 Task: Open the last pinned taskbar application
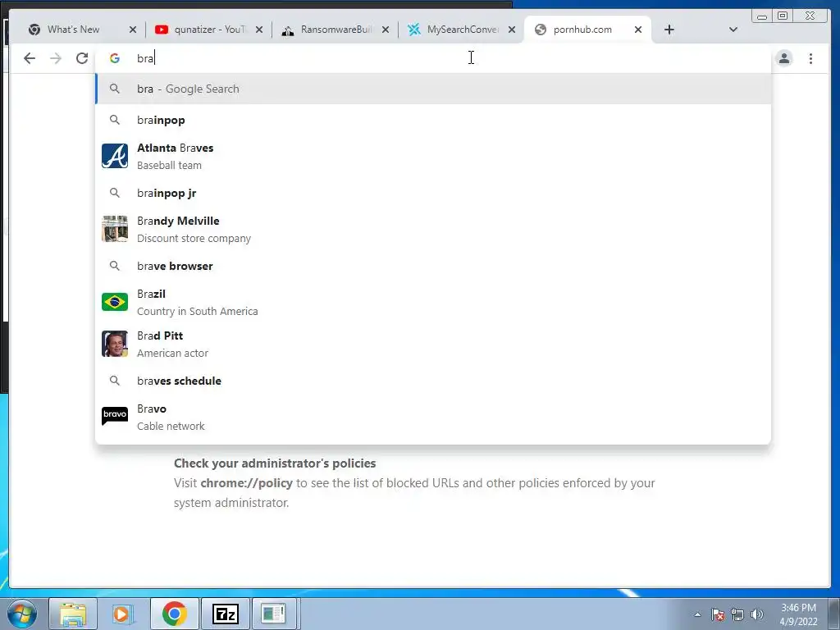pyautogui.click(x=274, y=614)
